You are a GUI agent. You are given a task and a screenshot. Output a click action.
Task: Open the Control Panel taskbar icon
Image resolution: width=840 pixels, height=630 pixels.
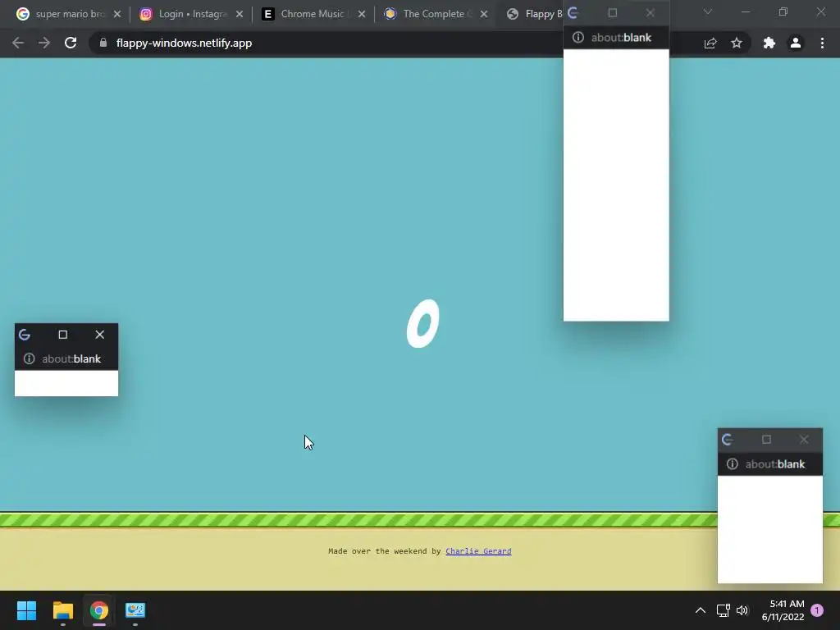(x=135, y=610)
